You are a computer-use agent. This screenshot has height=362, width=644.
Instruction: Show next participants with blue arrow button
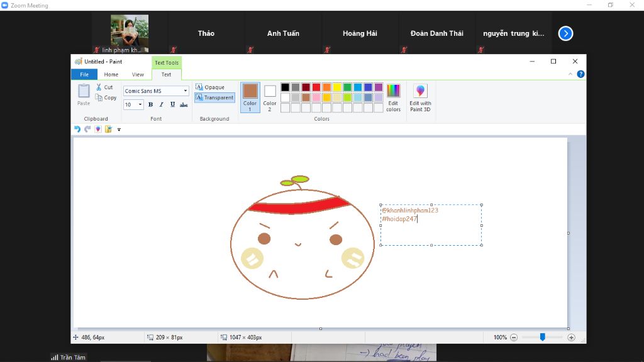coord(565,33)
